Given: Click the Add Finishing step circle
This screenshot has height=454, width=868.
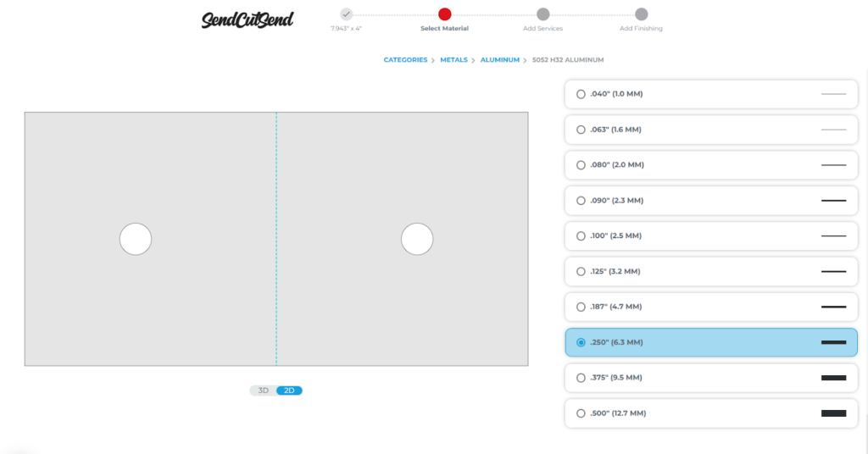Looking at the screenshot, I should coord(641,14).
